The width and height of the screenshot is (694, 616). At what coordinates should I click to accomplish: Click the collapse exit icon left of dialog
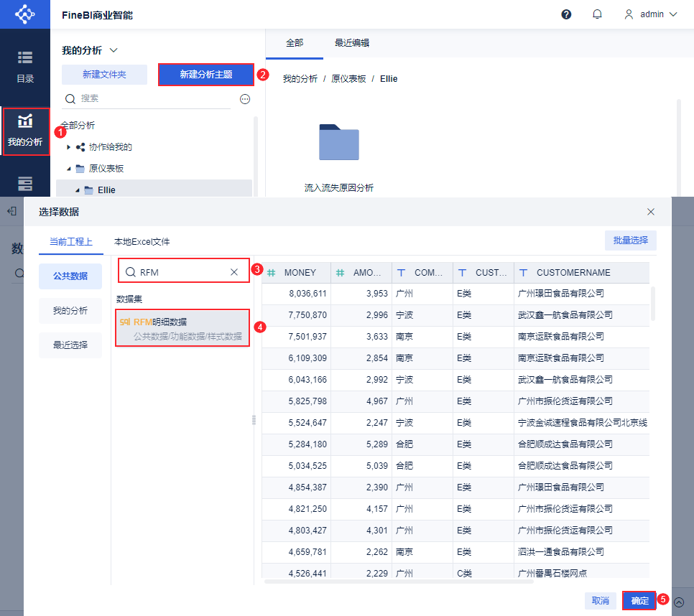click(x=12, y=211)
